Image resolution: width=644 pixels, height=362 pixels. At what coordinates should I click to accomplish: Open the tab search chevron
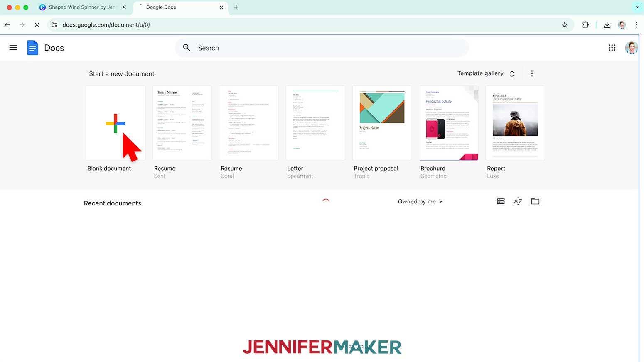637,7
